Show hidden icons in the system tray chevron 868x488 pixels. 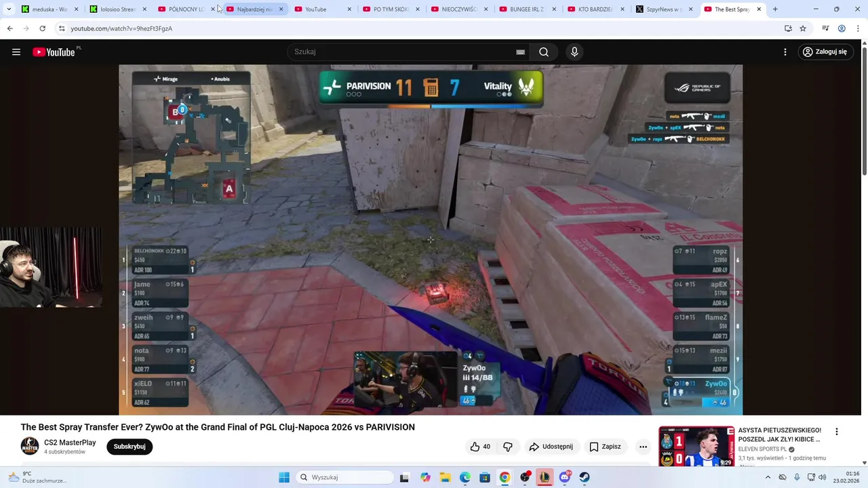point(768,477)
